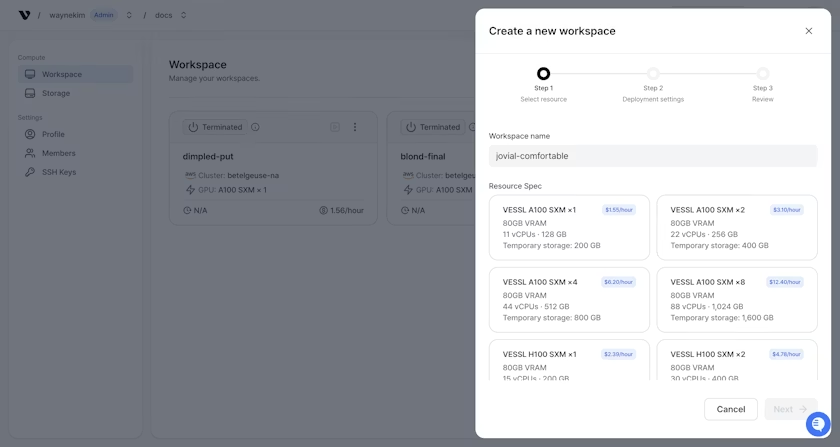Image resolution: width=840 pixels, height=447 pixels.
Task: Click the $2.39/hour price tag
Action: pyautogui.click(x=618, y=354)
